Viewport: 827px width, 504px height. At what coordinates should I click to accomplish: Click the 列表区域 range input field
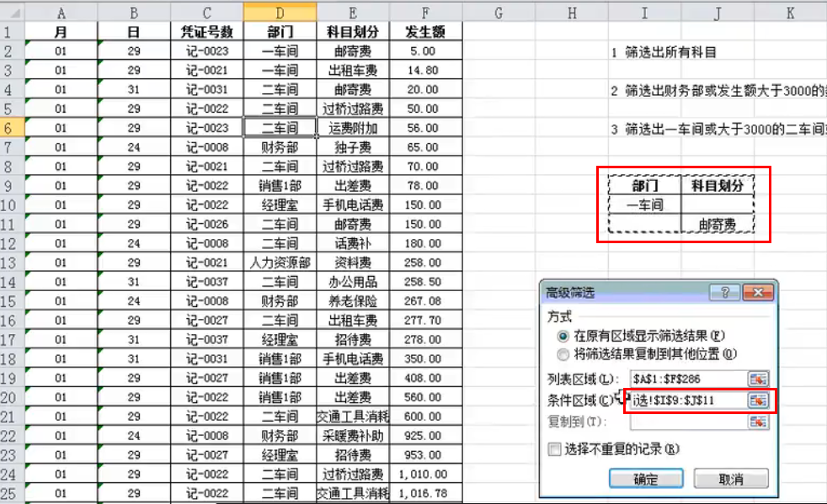click(x=686, y=379)
